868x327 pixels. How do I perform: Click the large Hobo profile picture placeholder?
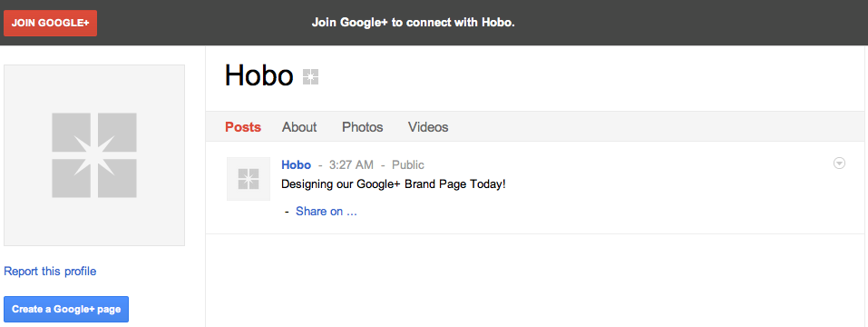click(x=94, y=155)
